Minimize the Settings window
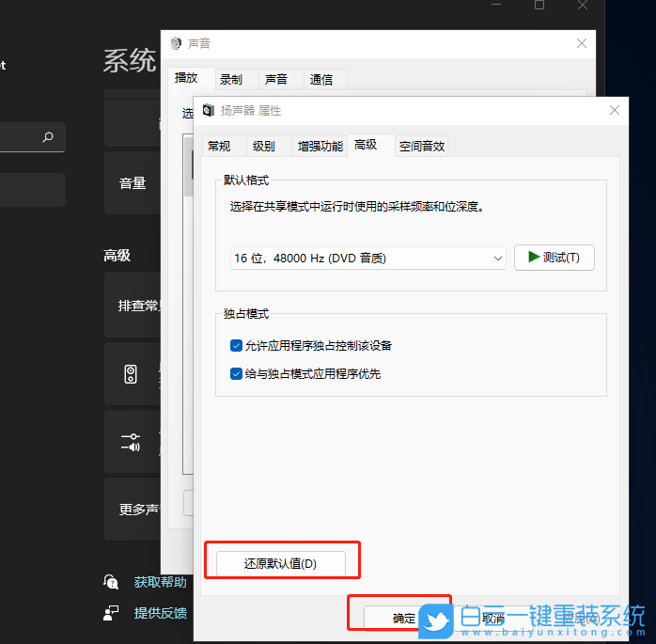The height and width of the screenshot is (644, 656). [496, 4]
